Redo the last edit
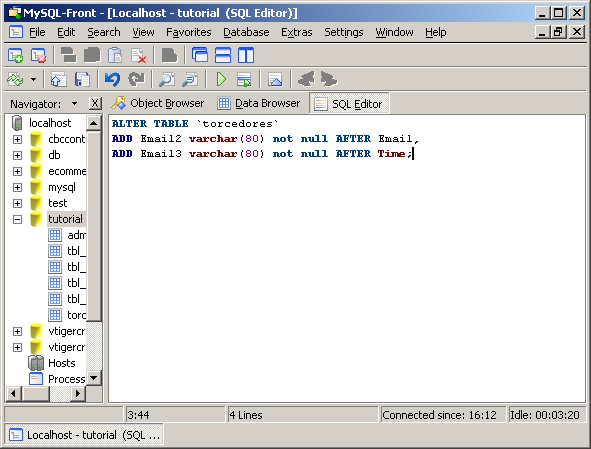Viewport: 591px width, 449px height. [x=136, y=80]
